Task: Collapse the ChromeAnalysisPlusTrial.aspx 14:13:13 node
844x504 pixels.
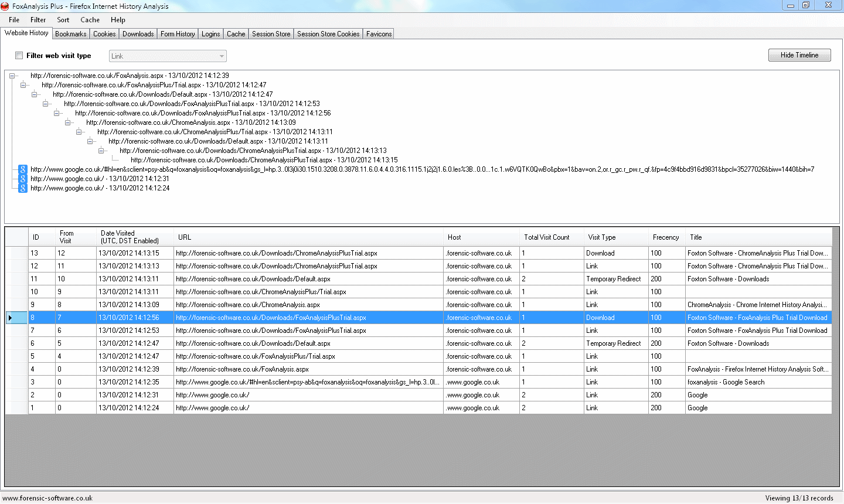Action: tap(101, 151)
